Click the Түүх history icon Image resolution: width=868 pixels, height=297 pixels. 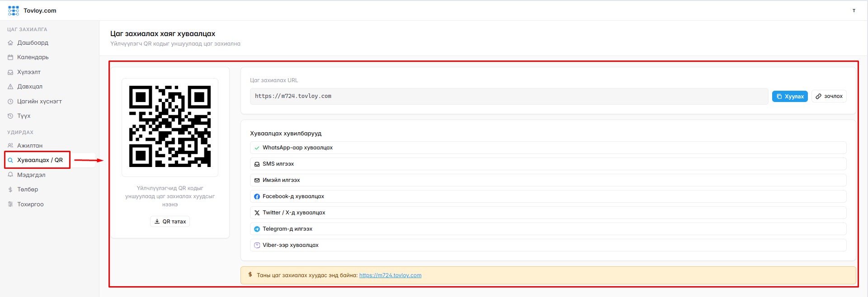click(x=10, y=116)
